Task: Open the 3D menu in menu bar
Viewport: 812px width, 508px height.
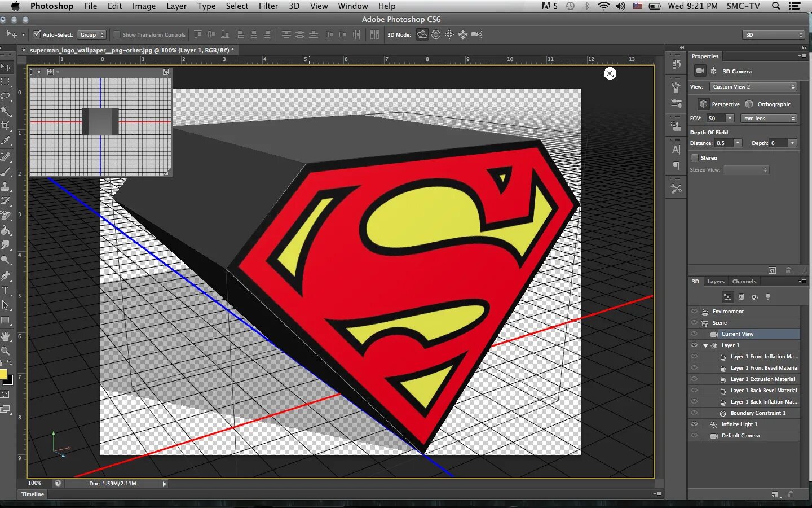Action: point(294,6)
